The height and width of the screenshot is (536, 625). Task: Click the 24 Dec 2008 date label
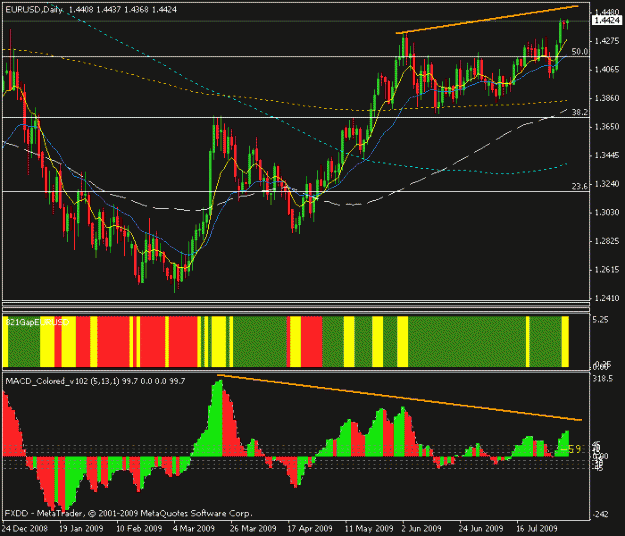pyautogui.click(x=25, y=529)
